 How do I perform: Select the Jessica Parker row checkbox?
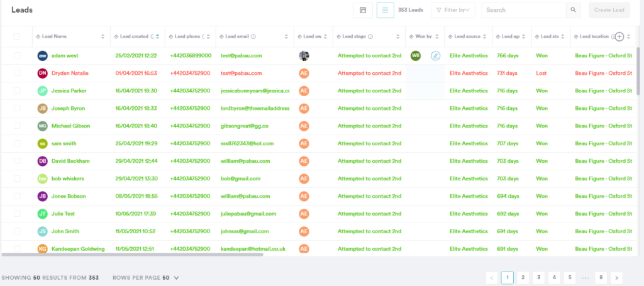click(17, 91)
